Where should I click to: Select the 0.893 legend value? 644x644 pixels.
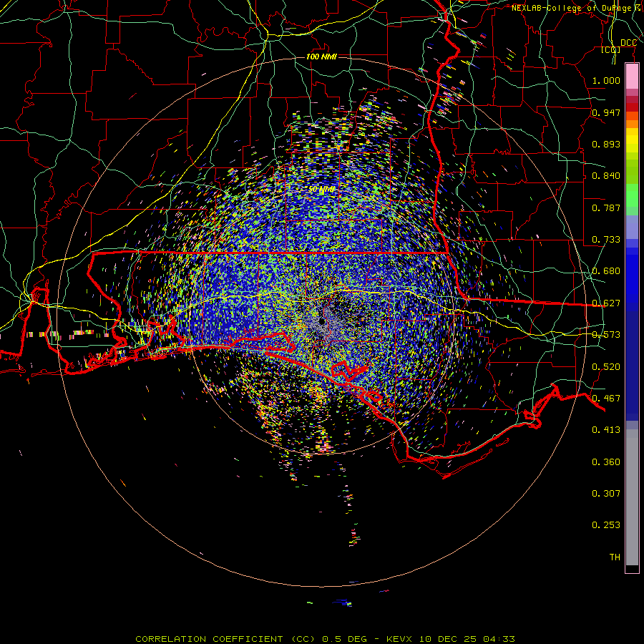[x=606, y=144]
